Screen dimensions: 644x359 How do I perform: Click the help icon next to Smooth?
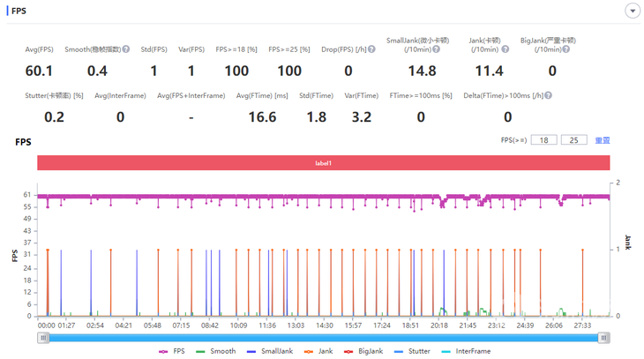[x=126, y=49]
